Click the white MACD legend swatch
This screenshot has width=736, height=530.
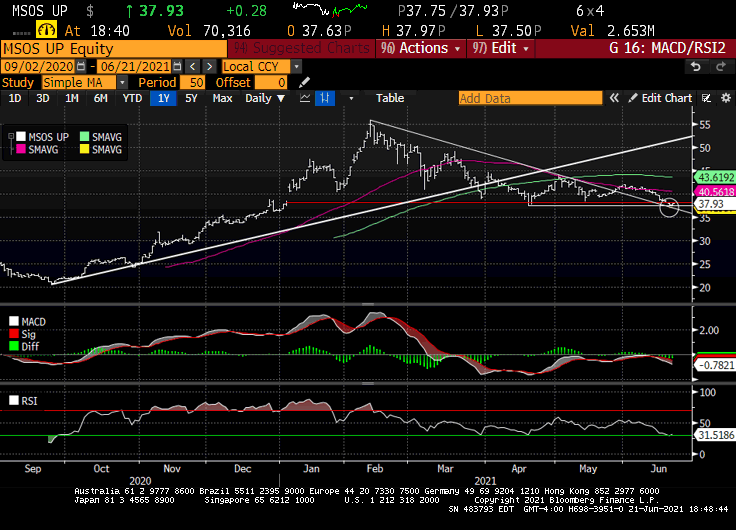tap(14, 321)
